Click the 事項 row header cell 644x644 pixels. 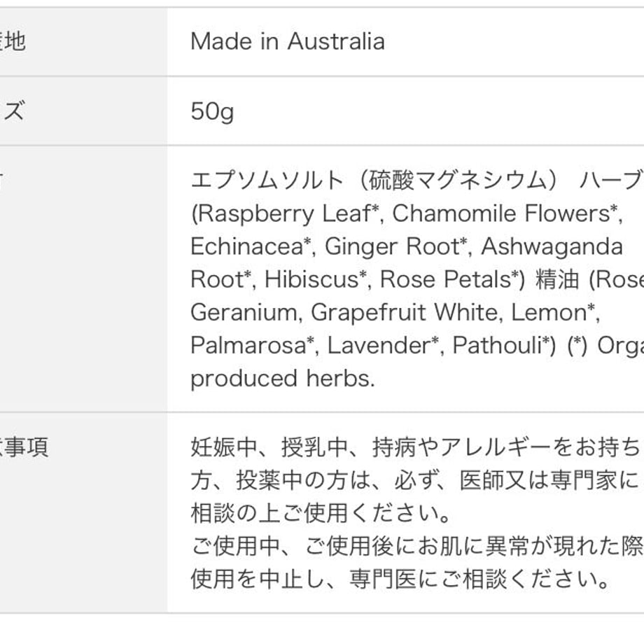[83, 513]
